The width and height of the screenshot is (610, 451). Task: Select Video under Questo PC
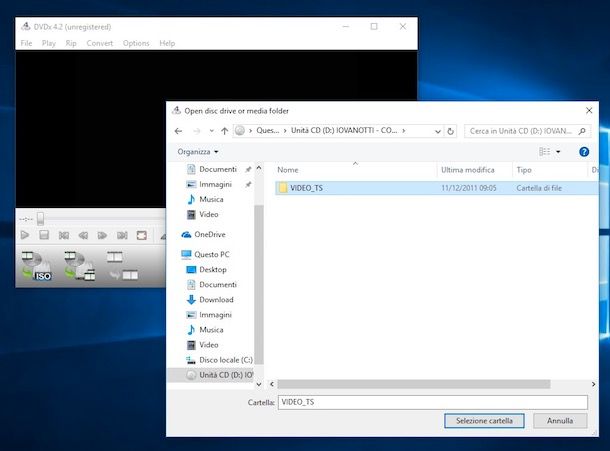209,345
